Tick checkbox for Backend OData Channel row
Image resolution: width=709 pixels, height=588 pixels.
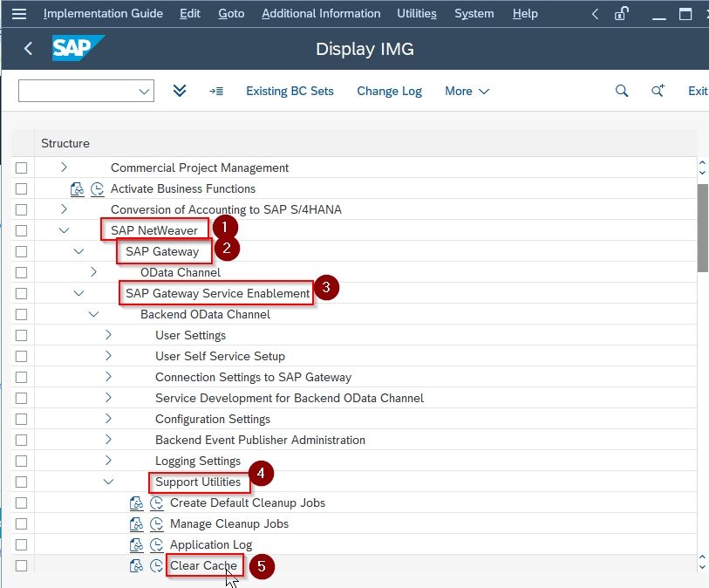[21, 314]
